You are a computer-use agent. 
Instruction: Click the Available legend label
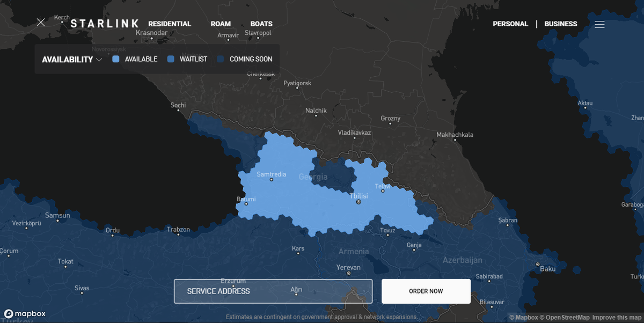pyautogui.click(x=141, y=59)
